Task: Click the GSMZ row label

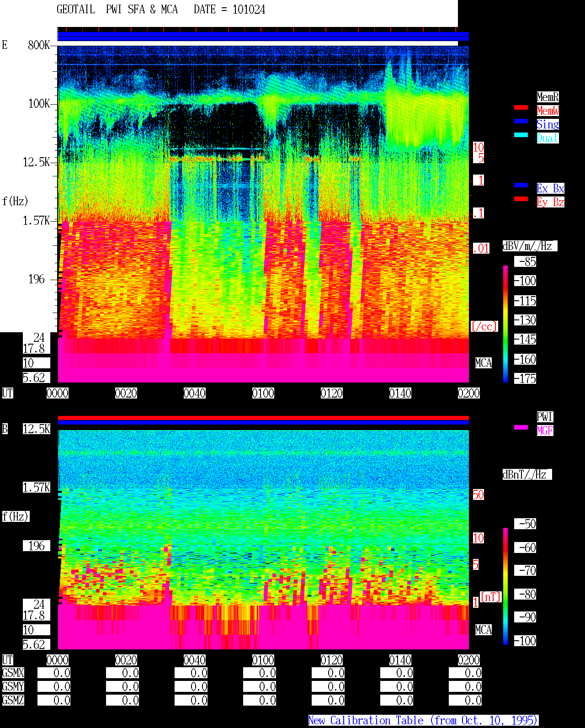Action: pos(13,700)
